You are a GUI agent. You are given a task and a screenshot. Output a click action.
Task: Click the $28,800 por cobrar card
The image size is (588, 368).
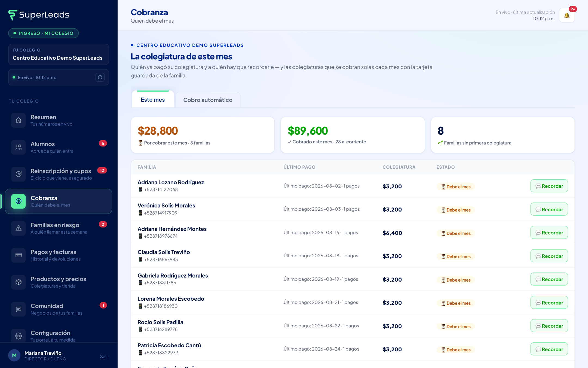203,135
